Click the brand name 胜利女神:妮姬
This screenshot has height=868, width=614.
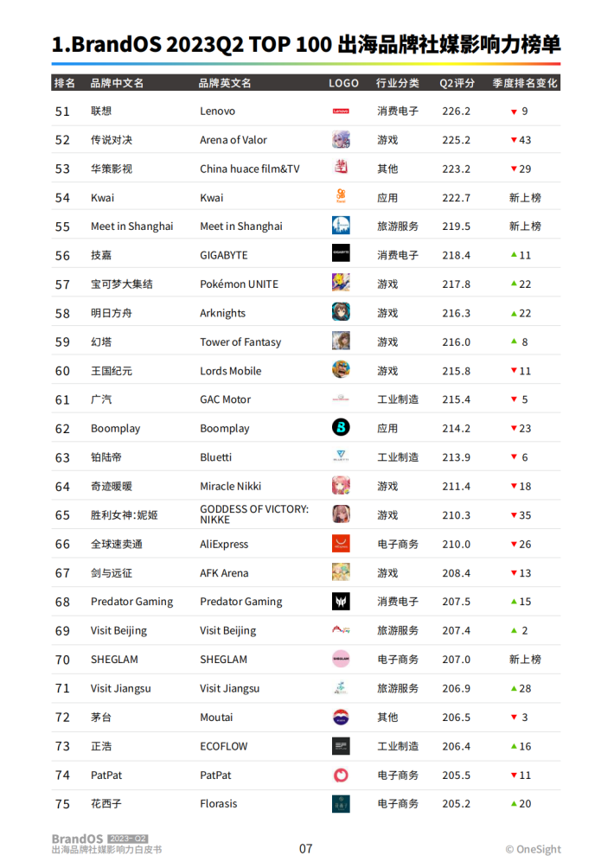[124, 514]
